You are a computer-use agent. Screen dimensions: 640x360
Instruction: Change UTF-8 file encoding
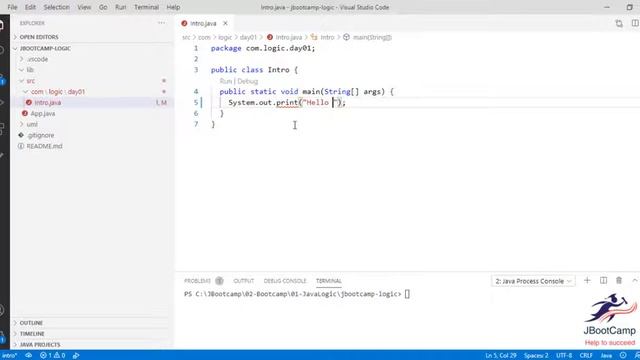564,355
